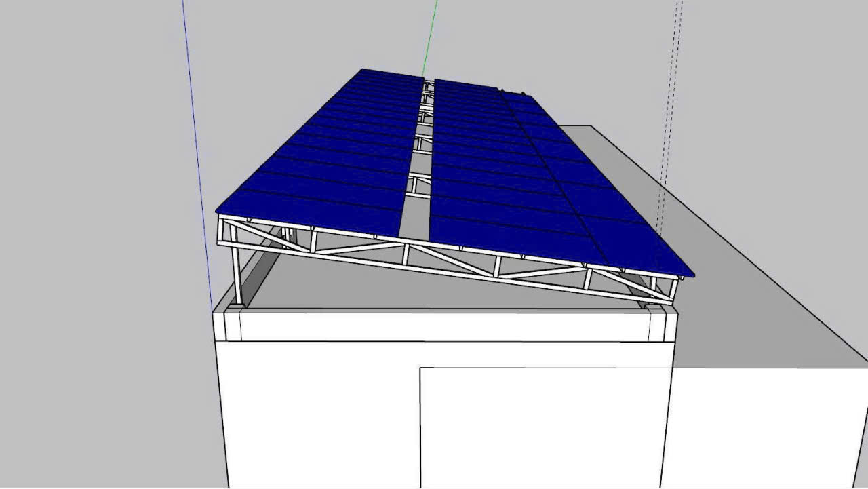Click the white parapet band below truss
The image size is (868, 489).
point(441,326)
